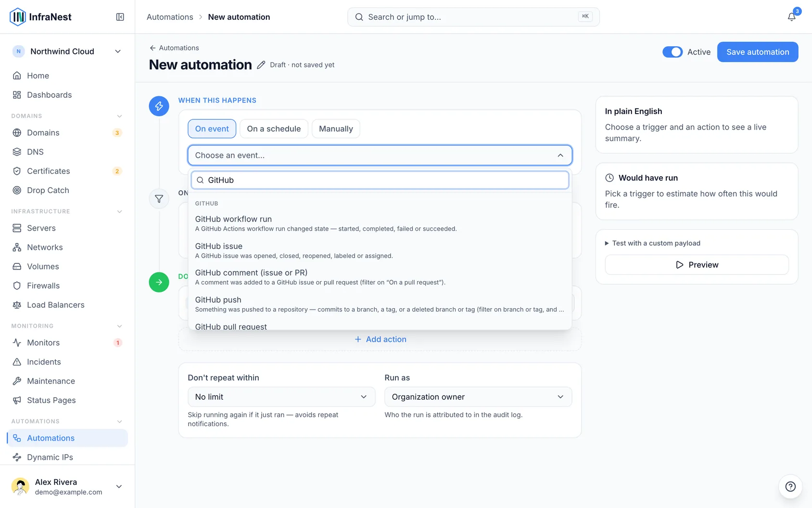Click the Automations breadcrumb
Viewport: 812px width, 508px height.
[170, 17]
